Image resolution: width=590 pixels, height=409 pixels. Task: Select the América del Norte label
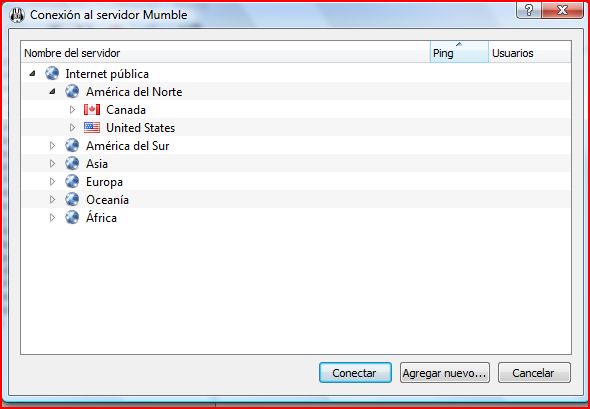click(134, 92)
